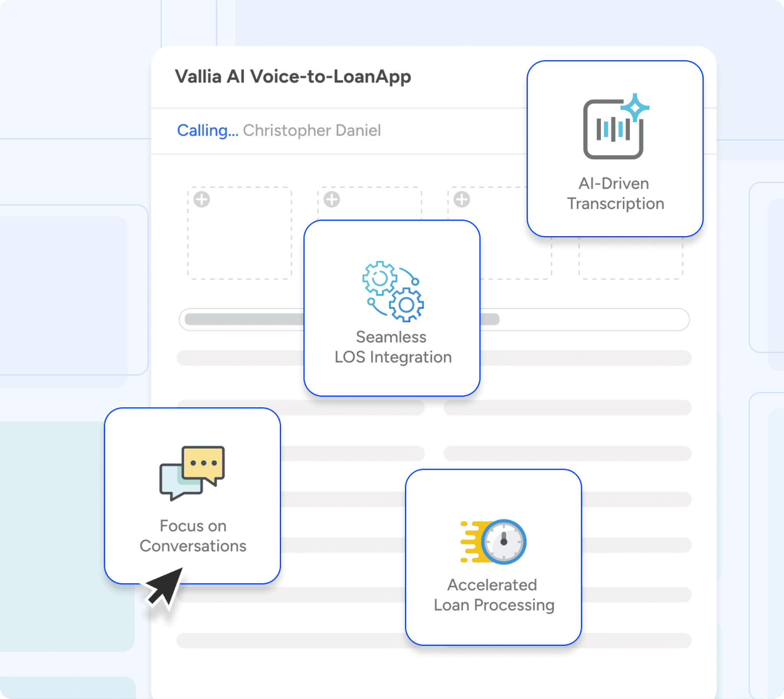Screen dimensions: 784x699
Task: Click the second plus icon in dashed box
Action: [332, 199]
